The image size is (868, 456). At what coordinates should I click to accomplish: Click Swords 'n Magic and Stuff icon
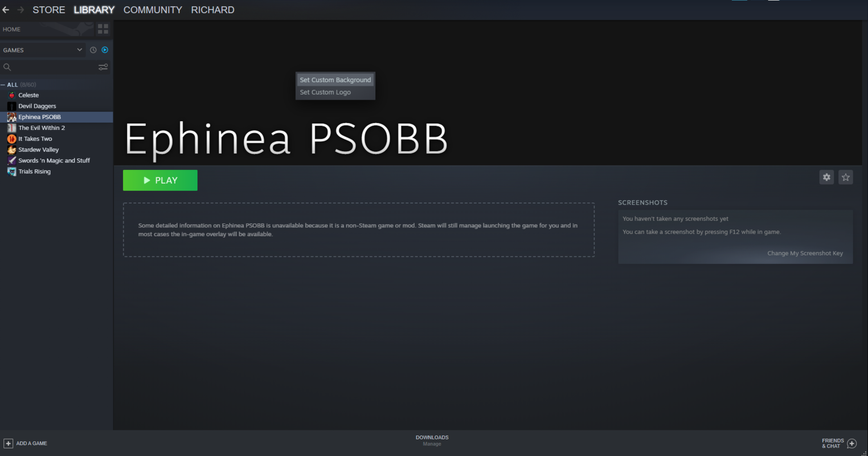[11, 161]
